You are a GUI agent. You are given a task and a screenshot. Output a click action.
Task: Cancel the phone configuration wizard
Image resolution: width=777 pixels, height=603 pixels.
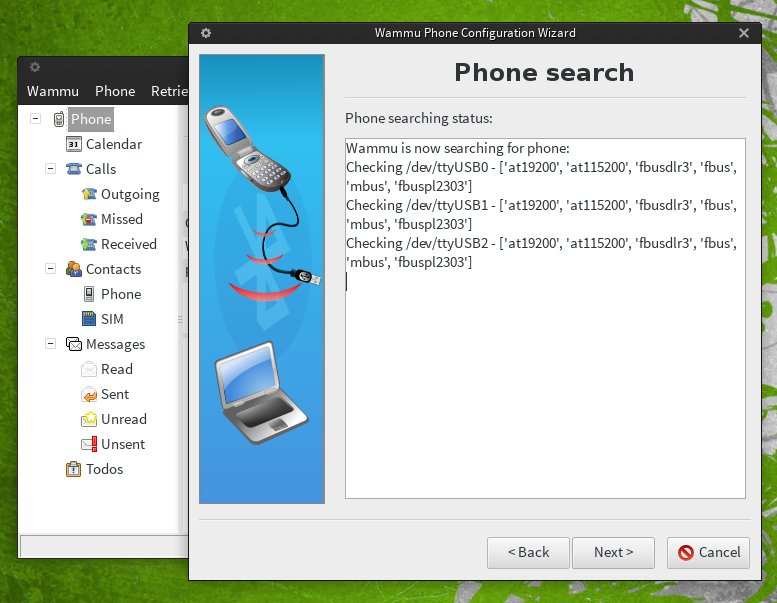[708, 552]
